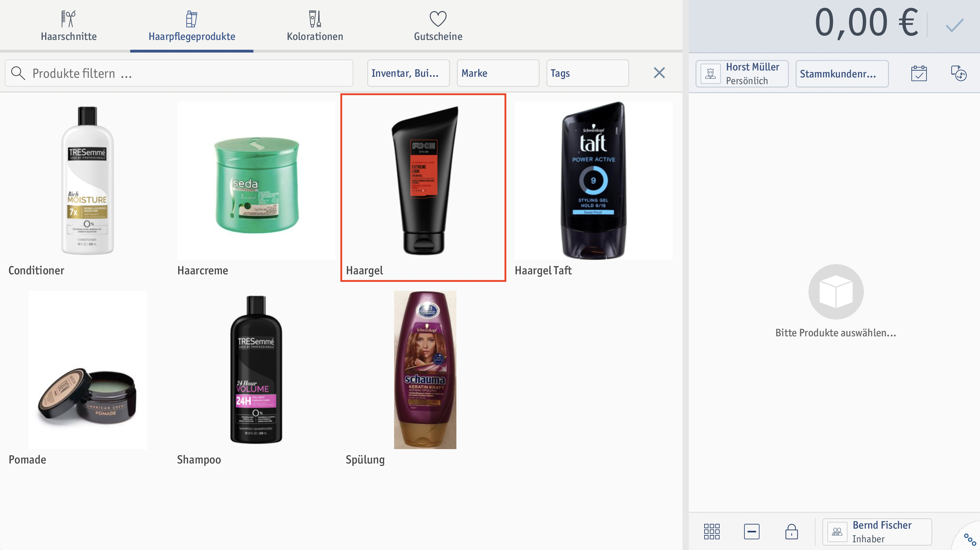
Task: Click the Haarschnitte scissors icon
Action: pyautogui.click(x=69, y=19)
